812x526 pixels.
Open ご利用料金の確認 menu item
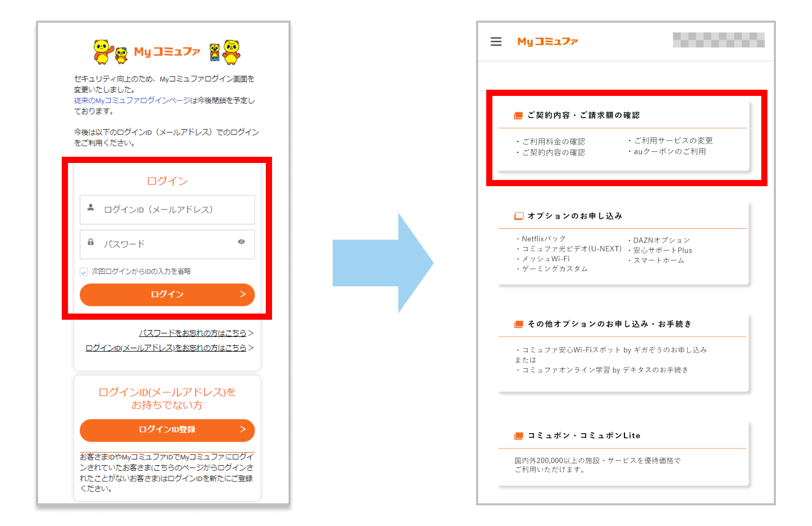(553, 141)
